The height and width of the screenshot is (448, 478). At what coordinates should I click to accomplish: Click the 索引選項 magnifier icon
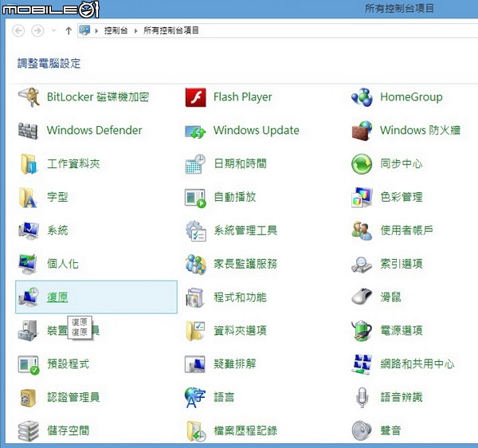[362, 265]
